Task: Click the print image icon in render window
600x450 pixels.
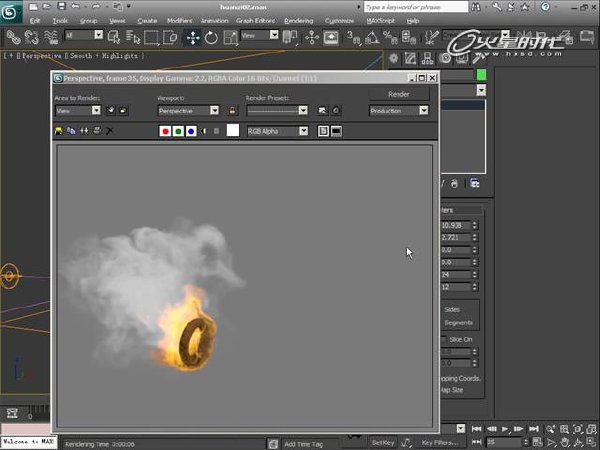Action: point(97,131)
